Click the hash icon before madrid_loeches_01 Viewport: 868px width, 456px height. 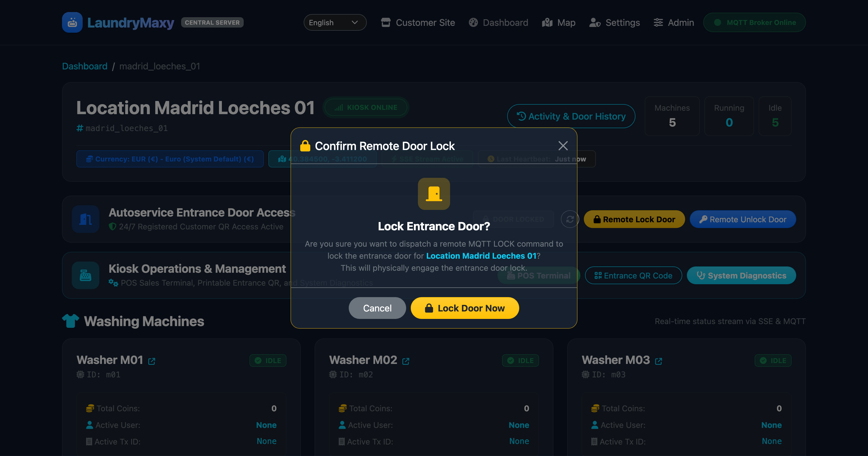[80, 128]
